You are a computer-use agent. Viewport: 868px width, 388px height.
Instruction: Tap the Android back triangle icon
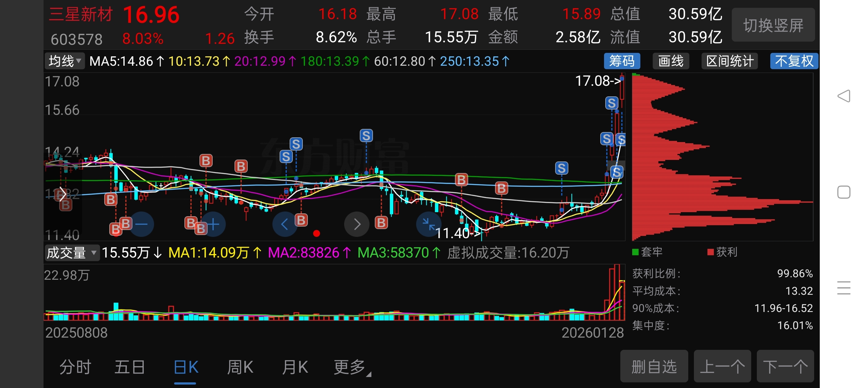click(844, 96)
